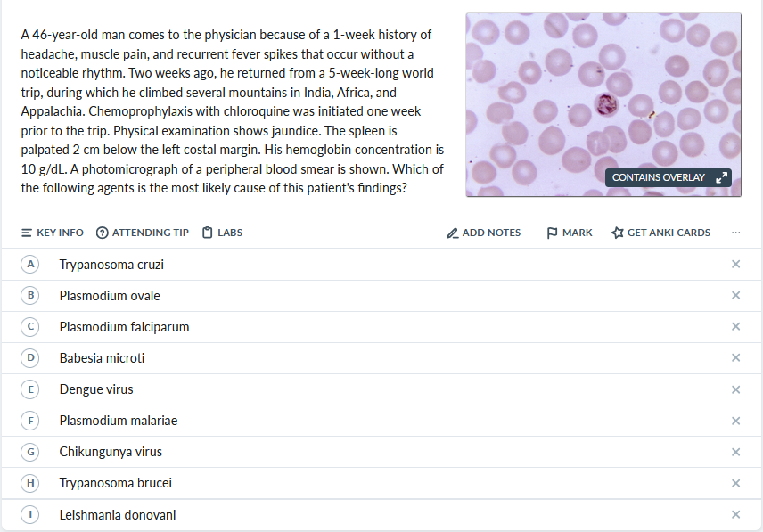Strike out the Dengue virus option
This screenshot has height=532, width=763.
(735, 389)
